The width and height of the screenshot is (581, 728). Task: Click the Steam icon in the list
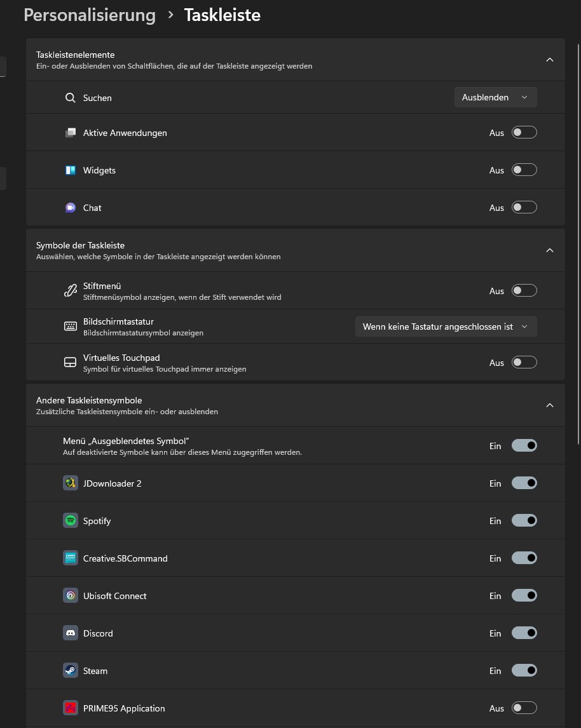pos(71,671)
